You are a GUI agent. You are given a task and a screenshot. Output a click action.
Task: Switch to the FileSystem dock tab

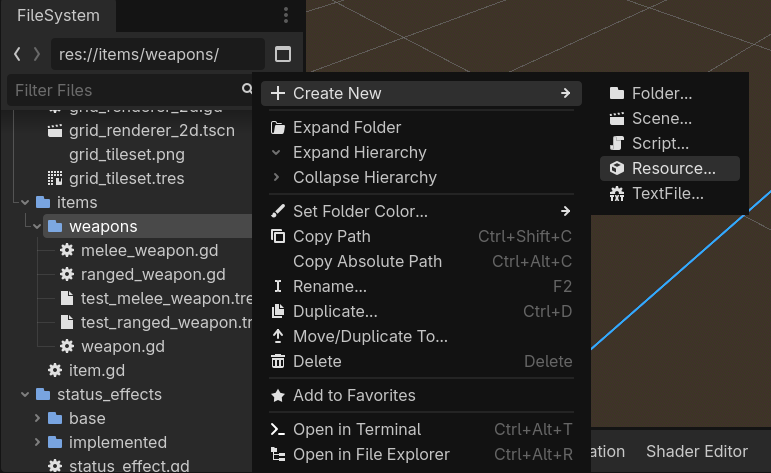(59, 16)
